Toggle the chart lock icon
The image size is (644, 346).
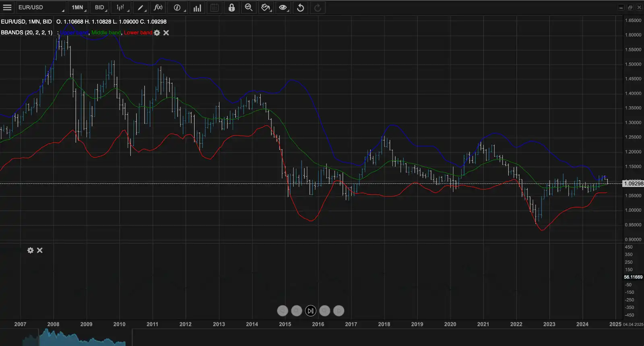tap(231, 8)
